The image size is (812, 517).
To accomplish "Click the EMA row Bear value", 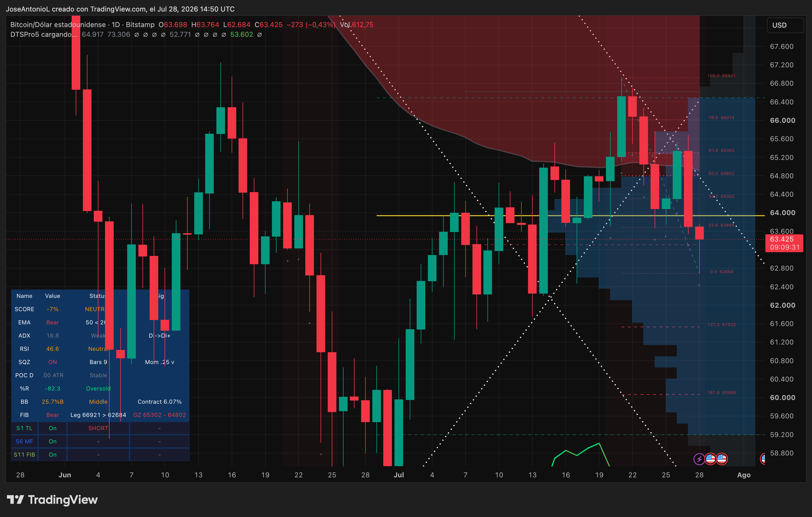I will tap(52, 322).
